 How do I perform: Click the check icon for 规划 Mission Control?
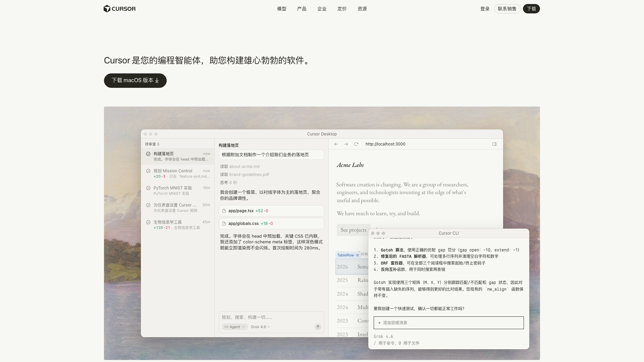pyautogui.click(x=148, y=171)
